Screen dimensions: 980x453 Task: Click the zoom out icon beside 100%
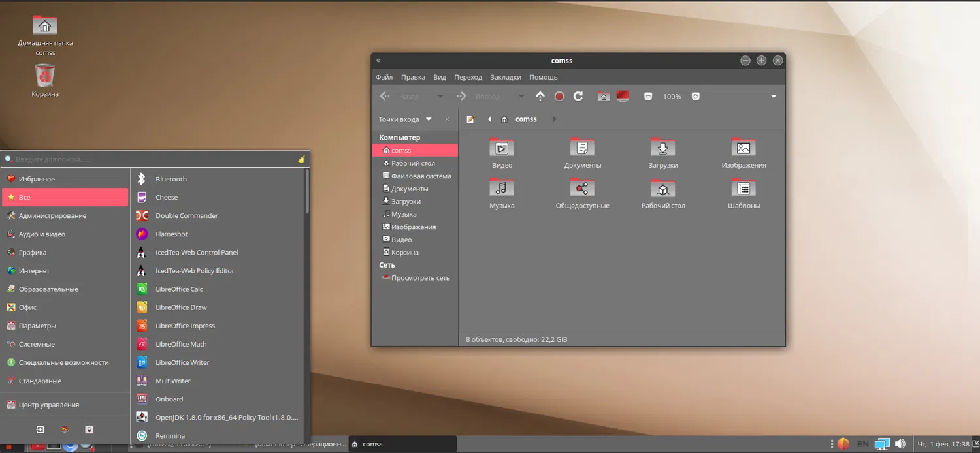pos(648,97)
